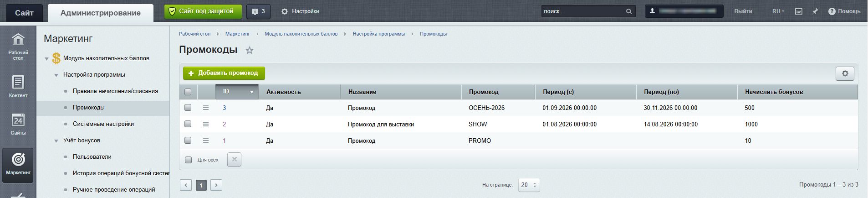The height and width of the screenshot is (198, 868).
Task: Click the Промокоды breadcrumb link
Action: [x=433, y=34]
